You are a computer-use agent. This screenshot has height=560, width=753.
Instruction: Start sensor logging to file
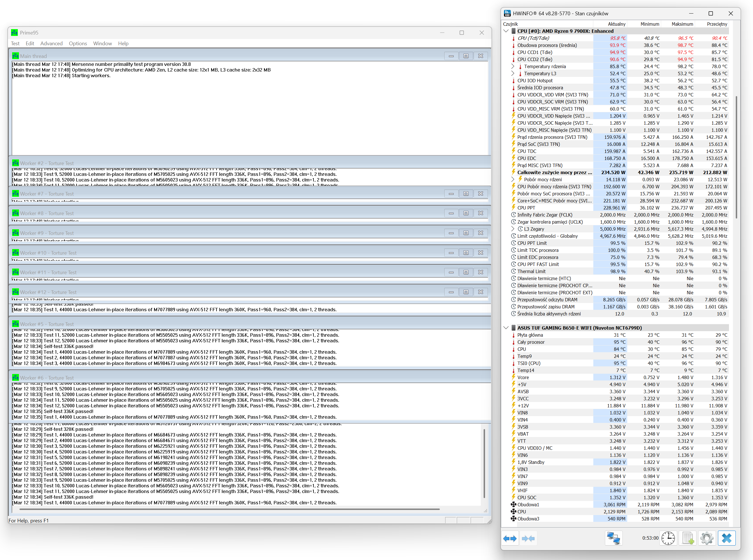point(688,538)
